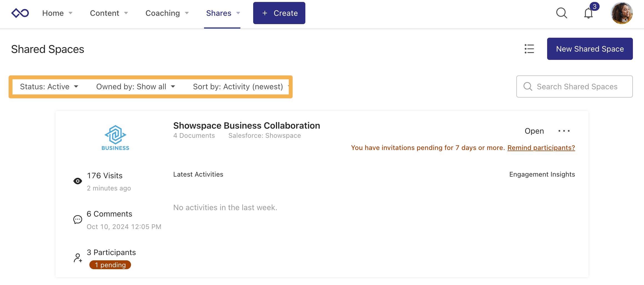Click the eye icon beside 176 Visits
Image resolution: width=644 pixels, height=285 pixels.
pos(77,181)
